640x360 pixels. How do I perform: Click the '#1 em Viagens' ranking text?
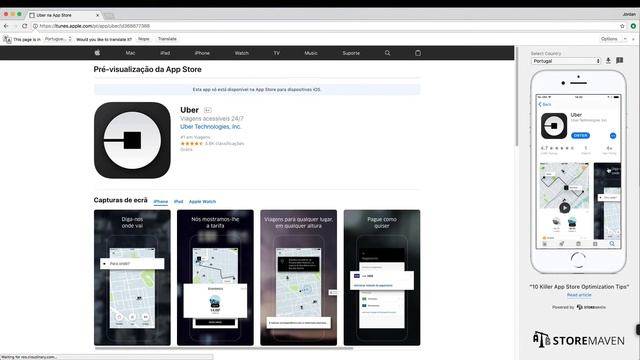pos(196,137)
